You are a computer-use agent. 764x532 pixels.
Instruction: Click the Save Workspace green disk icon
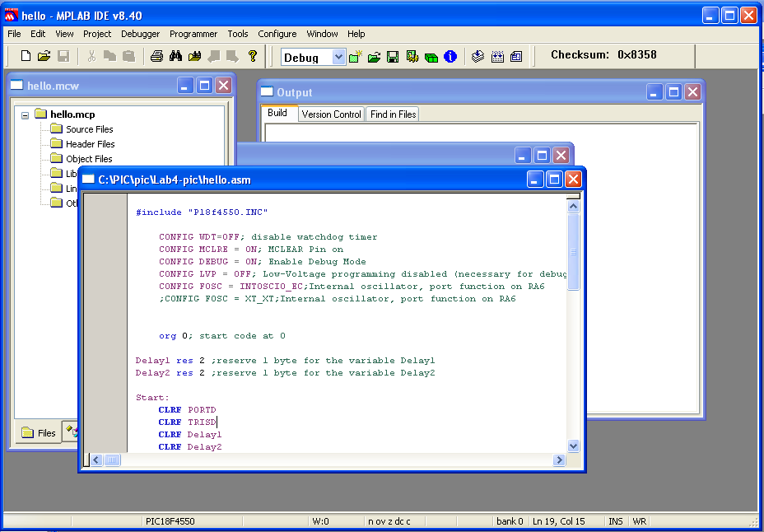pos(393,57)
